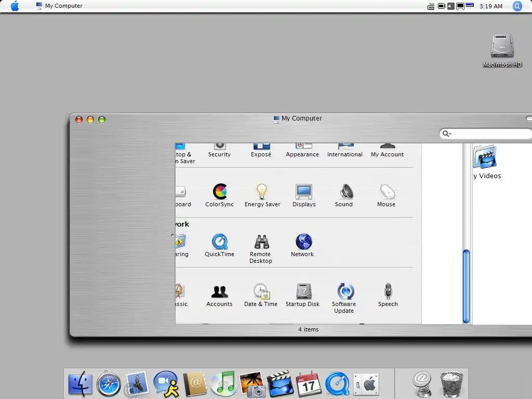Click the Spotlight search icon in menu bar

[517, 6]
